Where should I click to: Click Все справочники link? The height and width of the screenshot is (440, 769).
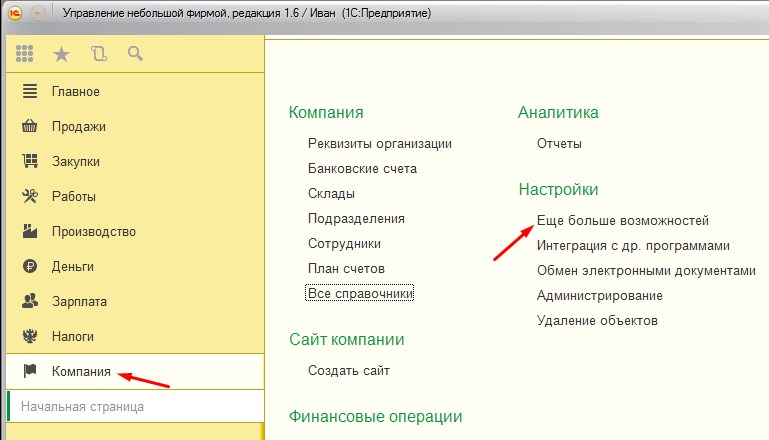point(359,293)
